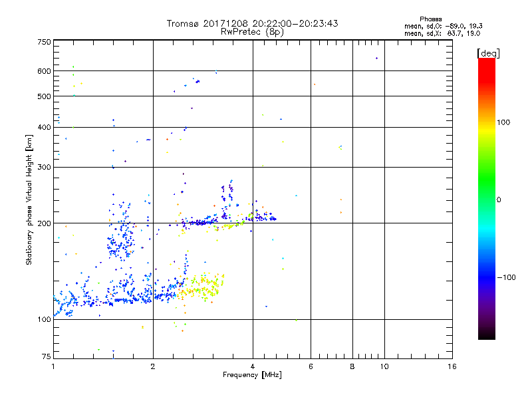Click the yellow-green point cluster near 120 km

click(x=201, y=287)
